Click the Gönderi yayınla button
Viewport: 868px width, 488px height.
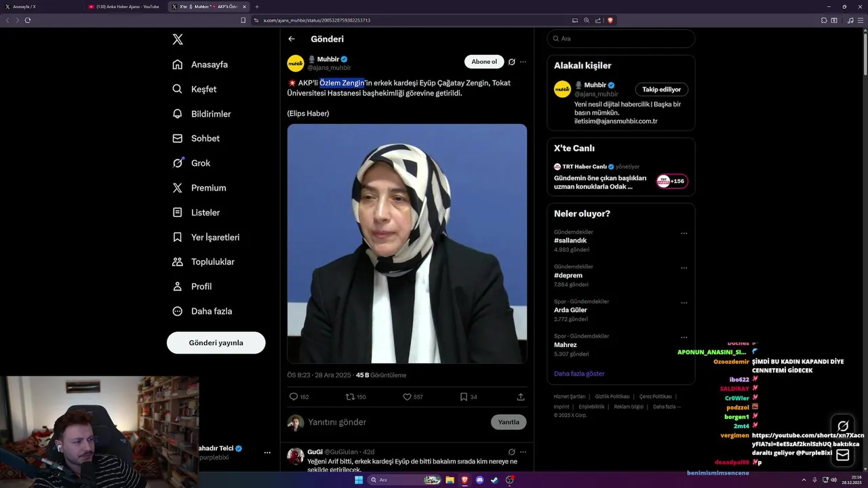coord(216,343)
